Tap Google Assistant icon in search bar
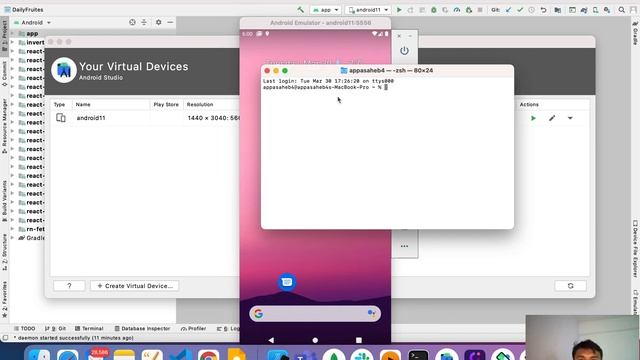This screenshot has height=360, width=640. point(371,313)
